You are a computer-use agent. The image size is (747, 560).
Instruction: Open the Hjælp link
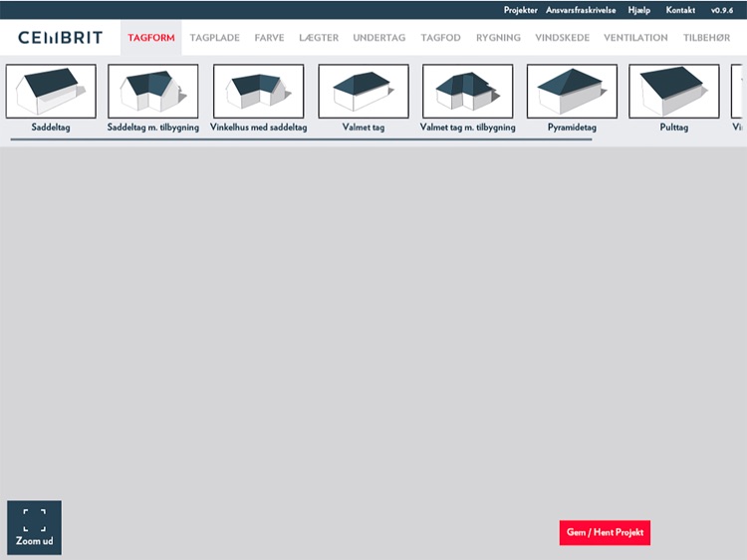coord(638,10)
